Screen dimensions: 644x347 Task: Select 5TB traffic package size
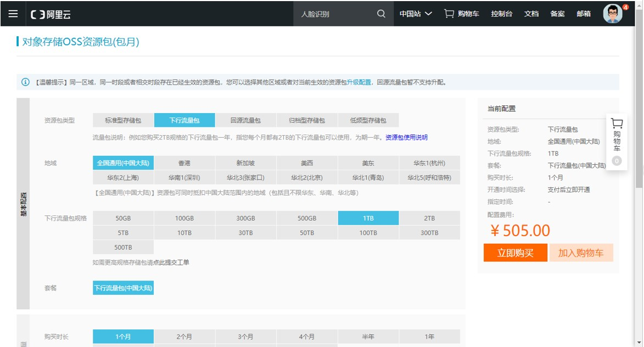(123, 233)
